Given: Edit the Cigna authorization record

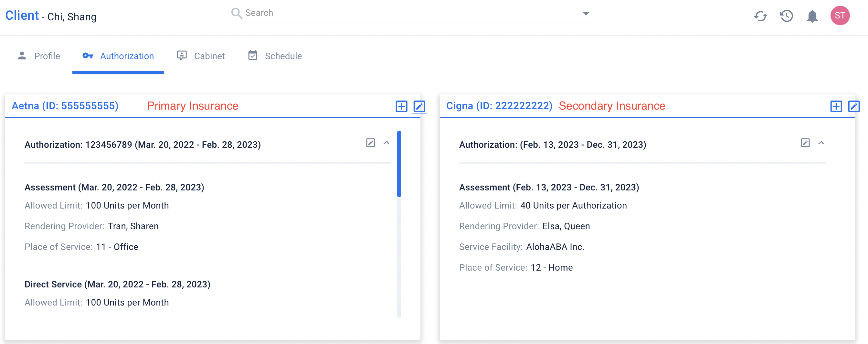Looking at the screenshot, I should point(805,143).
